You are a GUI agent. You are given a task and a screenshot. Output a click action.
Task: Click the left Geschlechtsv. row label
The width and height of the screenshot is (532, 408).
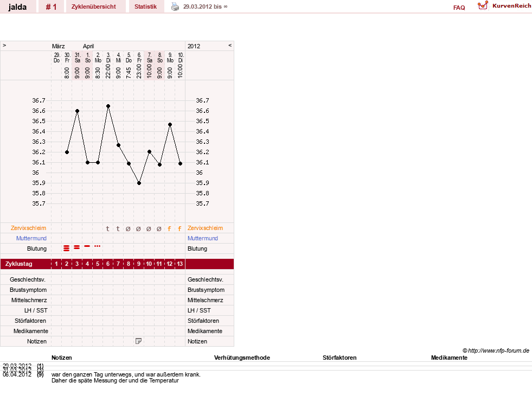(x=28, y=279)
